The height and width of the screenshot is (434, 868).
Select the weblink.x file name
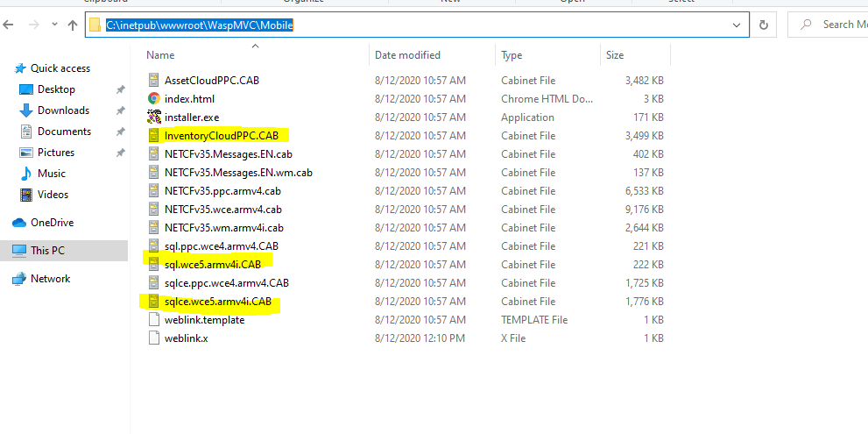tap(186, 338)
